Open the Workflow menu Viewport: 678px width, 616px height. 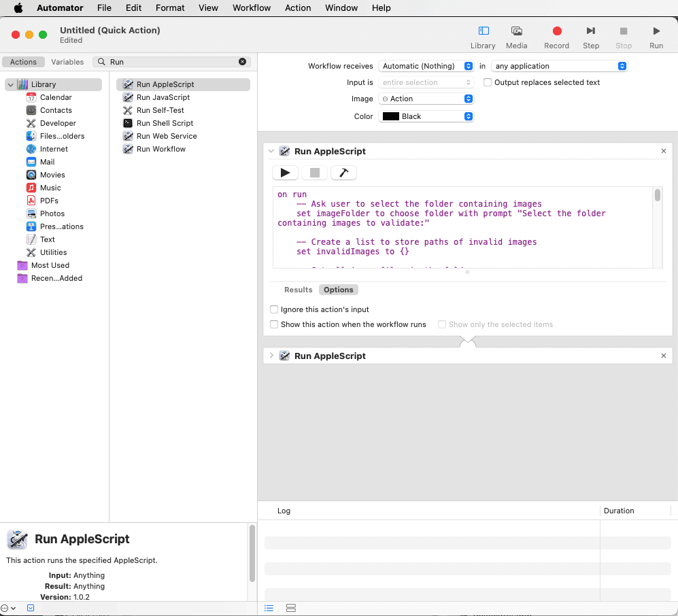(252, 7)
